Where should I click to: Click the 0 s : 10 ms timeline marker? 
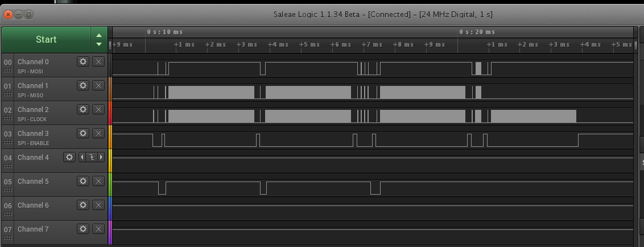pyautogui.click(x=164, y=32)
